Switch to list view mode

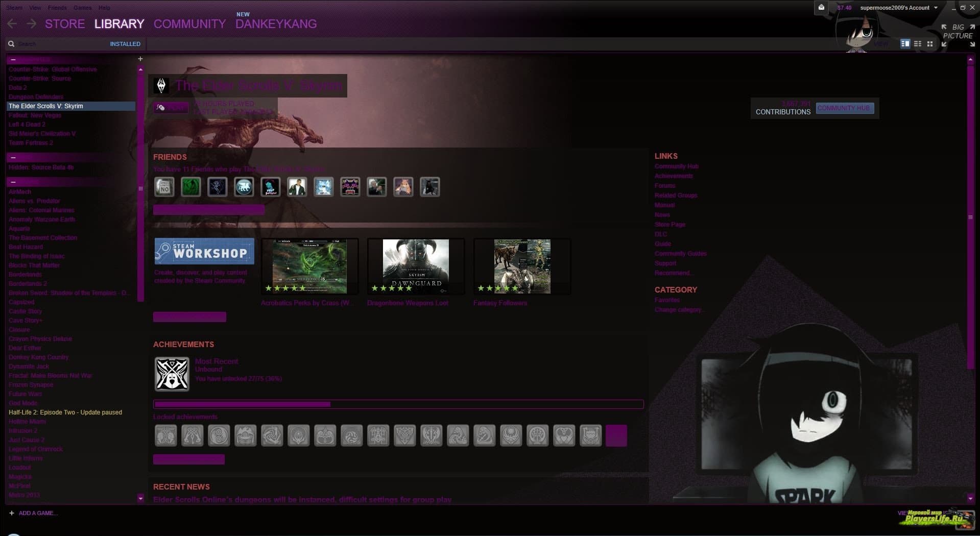click(x=918, y=44)
